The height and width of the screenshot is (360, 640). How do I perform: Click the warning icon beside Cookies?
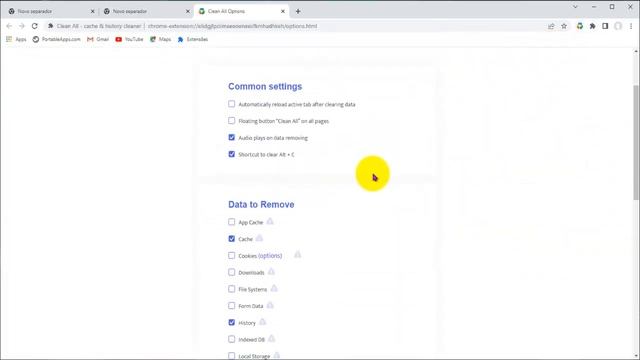click(x=298, y=255)
